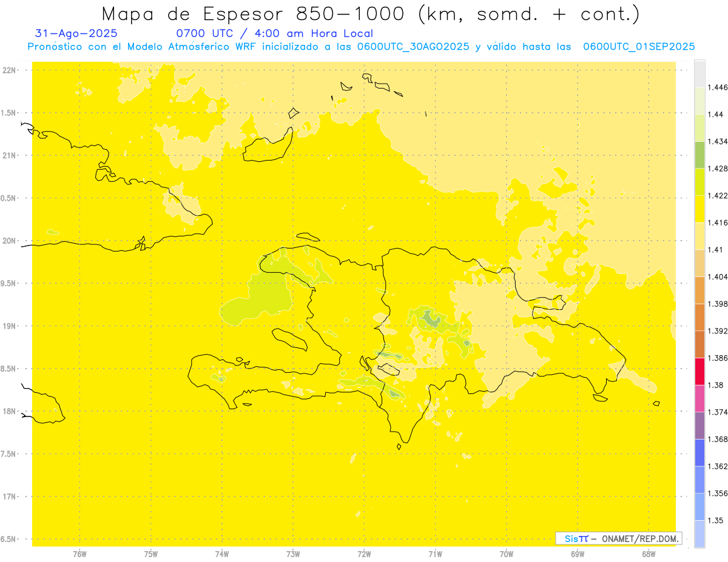The width and height of the screenshot is (728, 562).
Task: Click the '71W' longitude label
Action: (435, 554)
